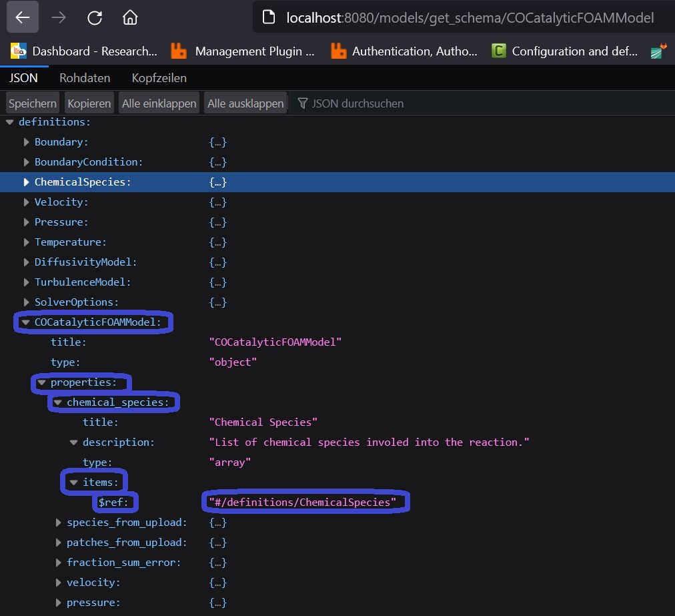
Task: Click the "COCatalyticFOAMModel" title value
Action: 275,342
